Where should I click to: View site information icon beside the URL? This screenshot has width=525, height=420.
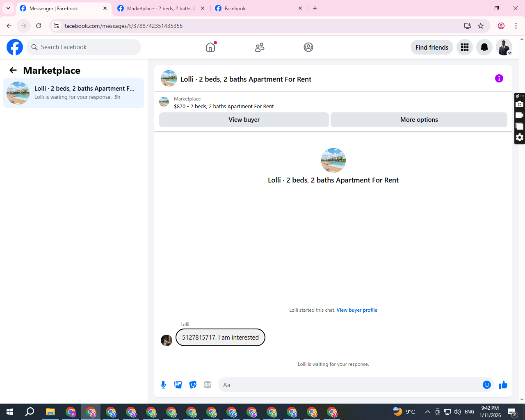(x=56, y=26)
